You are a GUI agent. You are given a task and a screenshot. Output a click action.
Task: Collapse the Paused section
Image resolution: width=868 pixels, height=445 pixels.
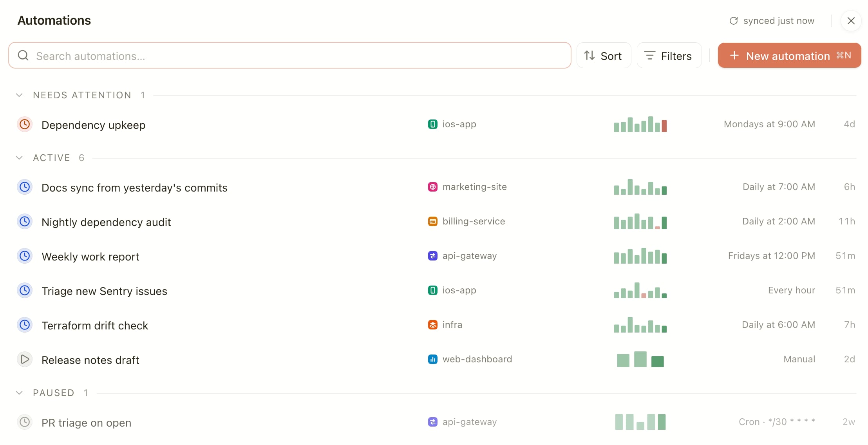[x=19, y=393]
